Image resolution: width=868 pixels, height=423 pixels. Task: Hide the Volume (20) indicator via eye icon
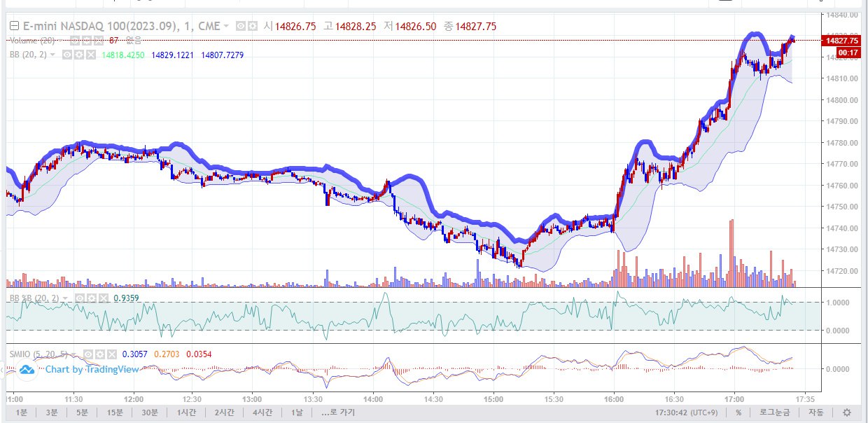pyautogui.click(x=74, y=41)
